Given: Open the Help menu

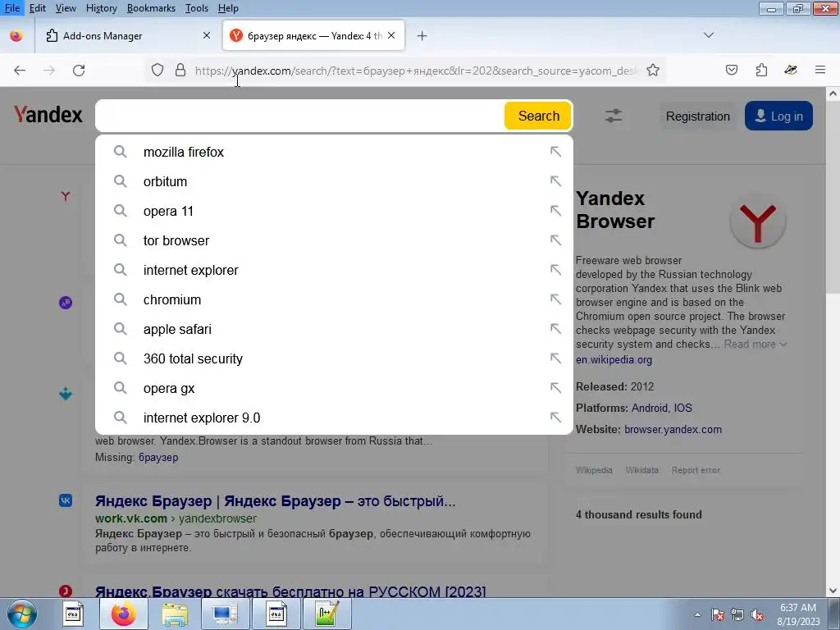Looking at the screenshot, I should (228, 8).
